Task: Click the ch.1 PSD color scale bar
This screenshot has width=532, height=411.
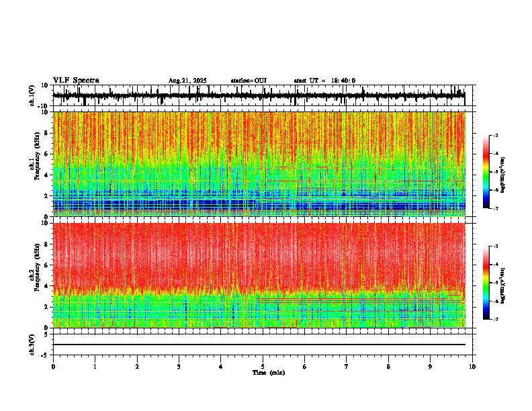Action: [x=486, y=172]
